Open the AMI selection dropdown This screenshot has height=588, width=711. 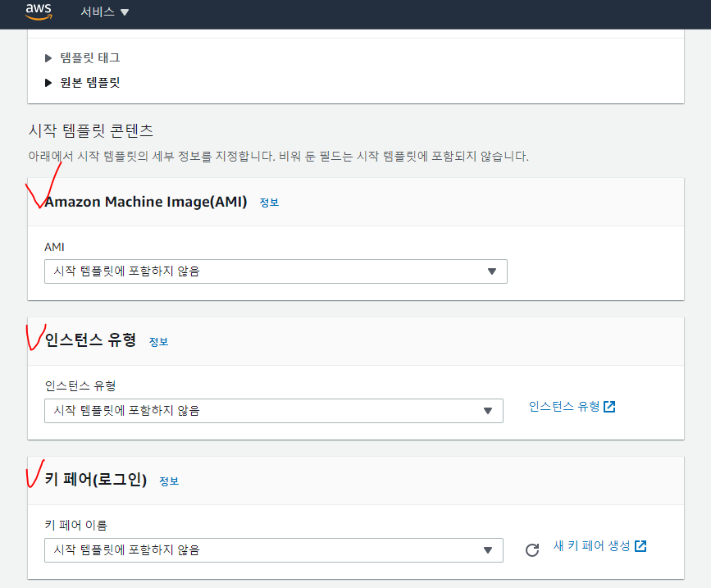[x=276, y=271]
